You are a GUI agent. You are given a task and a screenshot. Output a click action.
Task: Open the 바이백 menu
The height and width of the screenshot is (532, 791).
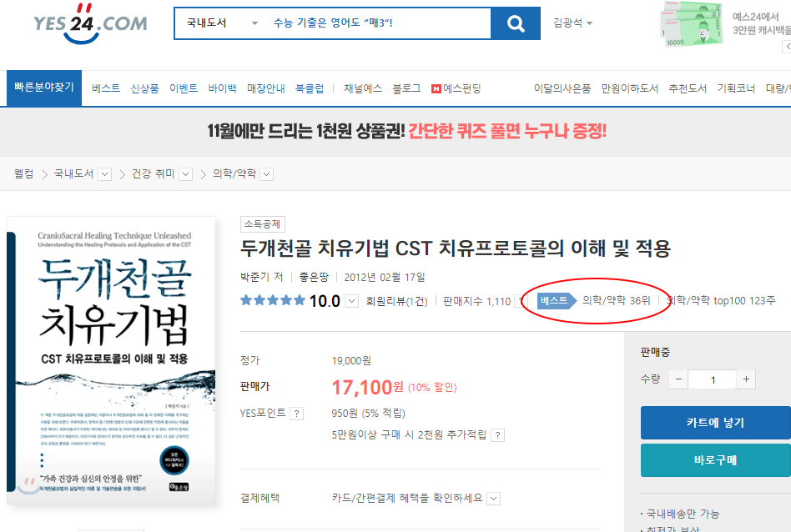pos(223,88)
